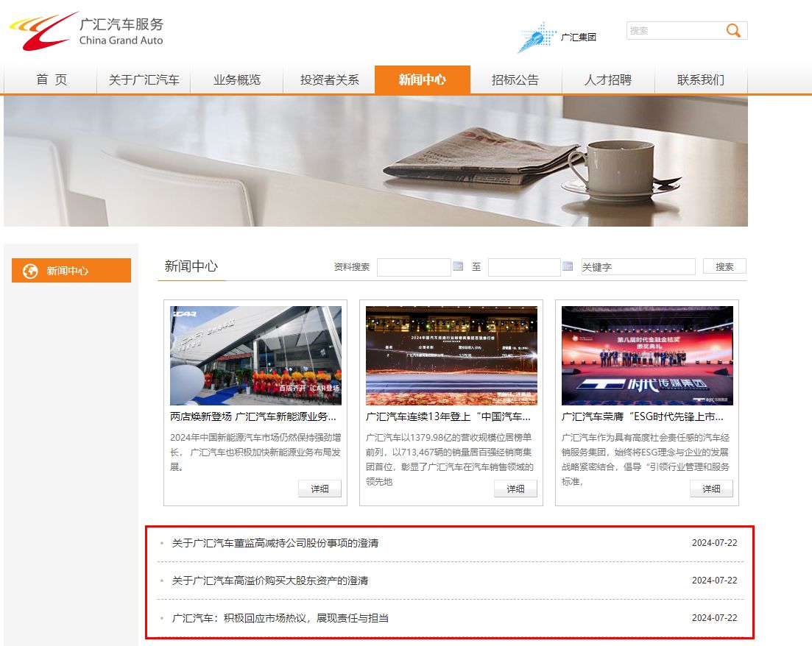Open headline 广汇汽车连续13年登上
Viewport: 812px width, 646px height.
coord(448,416)
